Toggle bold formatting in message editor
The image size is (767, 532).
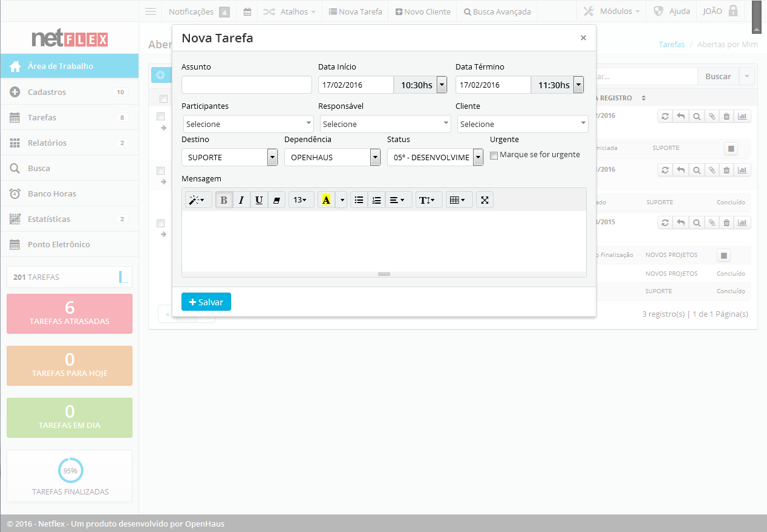224,200
